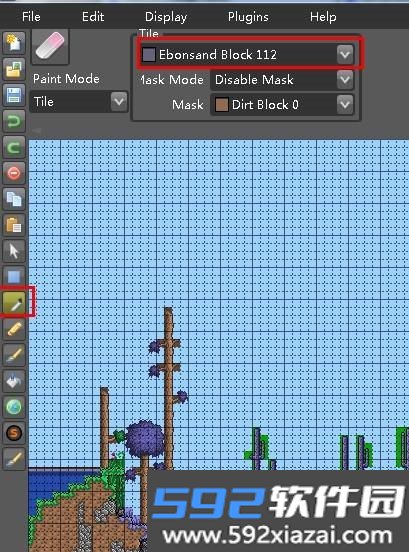Activate the highlighted Pencil tool
This screenshot has height=552, width=409.
(x=14, y=302)
